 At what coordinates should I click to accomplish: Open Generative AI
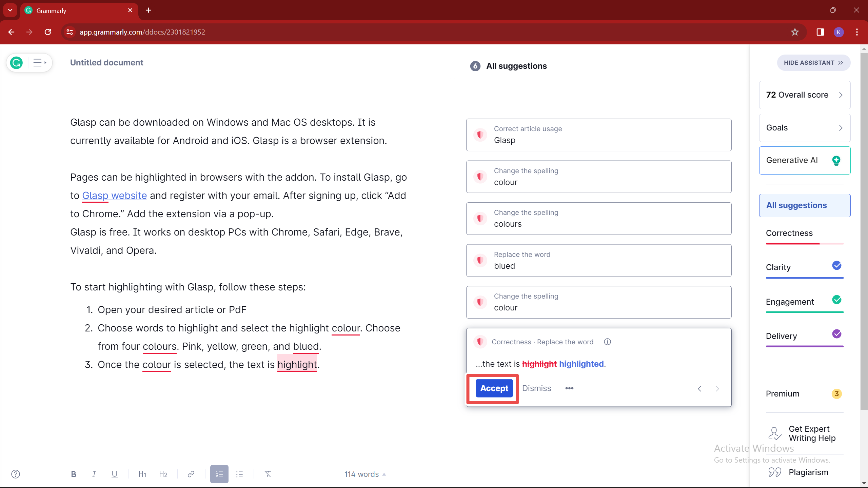pos(805,160)
